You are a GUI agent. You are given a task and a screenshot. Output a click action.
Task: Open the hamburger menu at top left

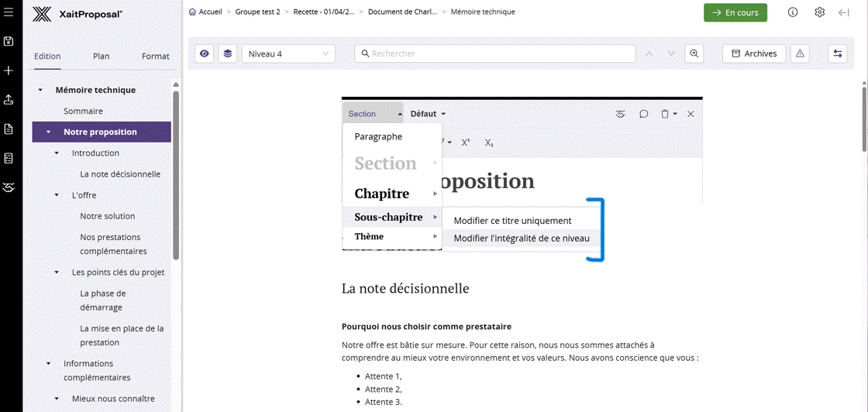(9, 12)
